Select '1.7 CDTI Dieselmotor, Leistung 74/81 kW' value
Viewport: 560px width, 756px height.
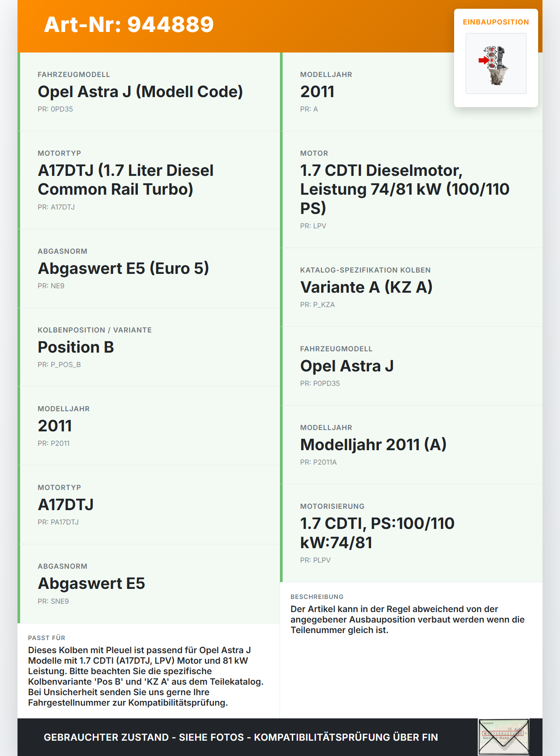coord(405,189)
